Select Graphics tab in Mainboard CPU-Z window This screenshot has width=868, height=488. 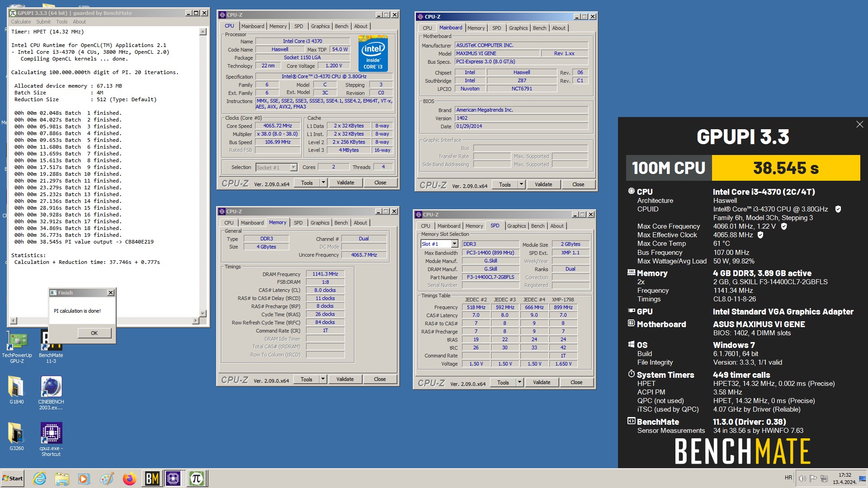[518, 28]
